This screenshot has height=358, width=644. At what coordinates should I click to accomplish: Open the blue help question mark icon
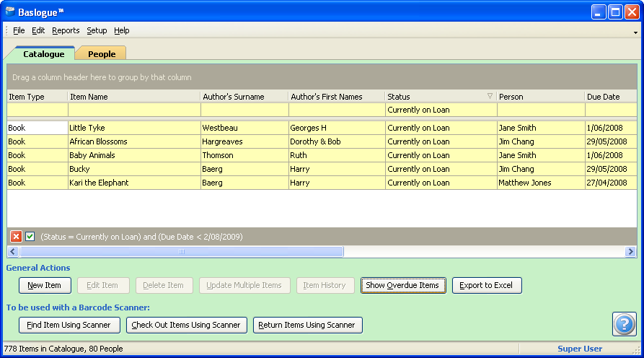pos(625,324)
